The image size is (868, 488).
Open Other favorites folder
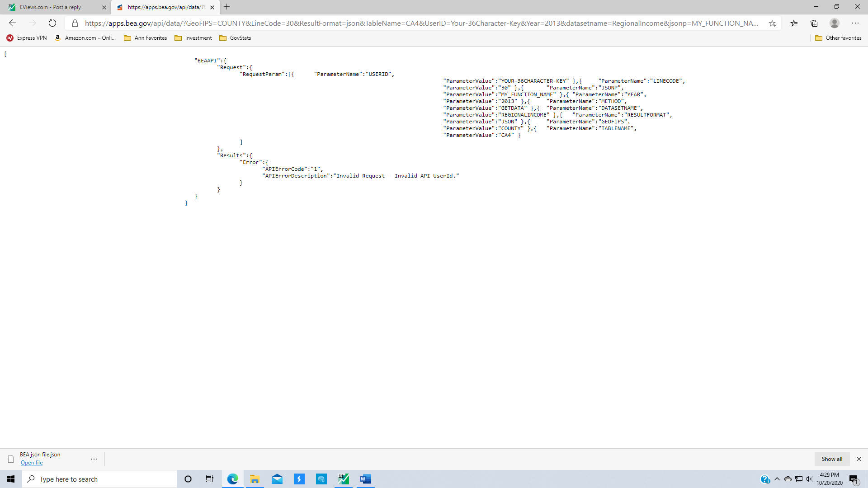pyautogui.click(x=838, y=38)
